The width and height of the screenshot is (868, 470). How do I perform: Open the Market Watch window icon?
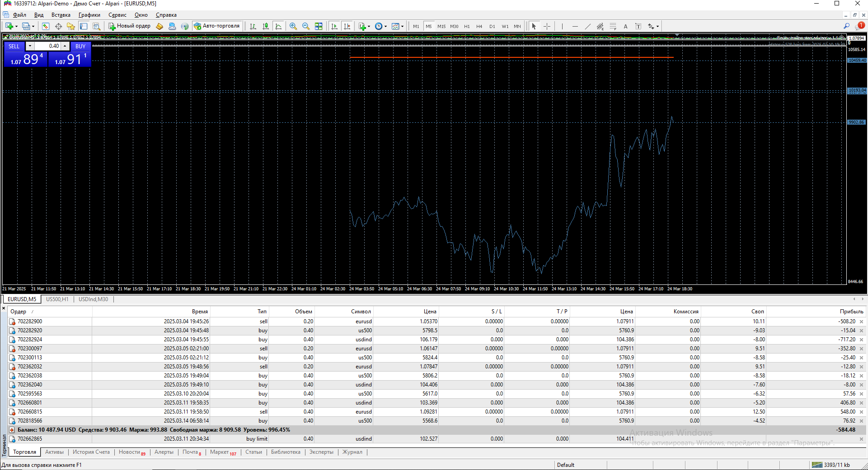coord(46,26)
